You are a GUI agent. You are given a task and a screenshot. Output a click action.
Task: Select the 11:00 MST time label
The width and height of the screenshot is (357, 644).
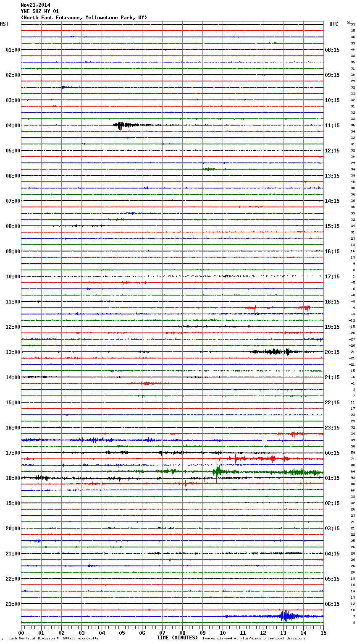13,302
